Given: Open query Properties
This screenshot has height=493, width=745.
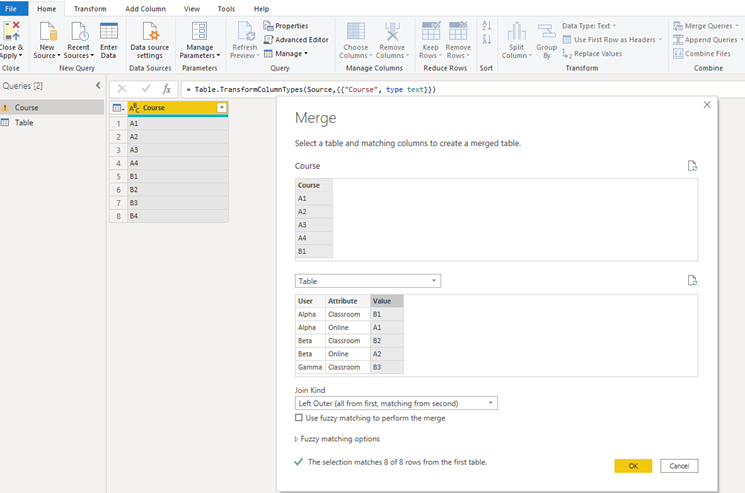Looking at the screenshot, I should (286, 26).
